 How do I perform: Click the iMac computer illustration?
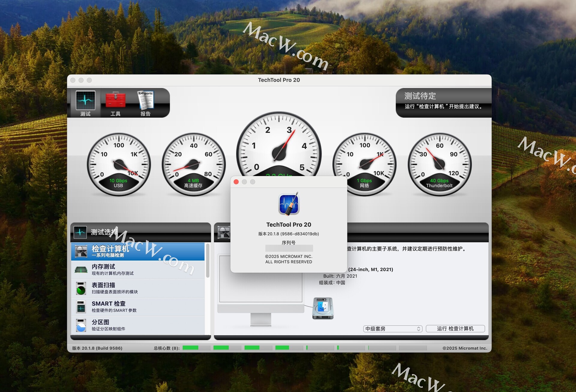[261, 290]
